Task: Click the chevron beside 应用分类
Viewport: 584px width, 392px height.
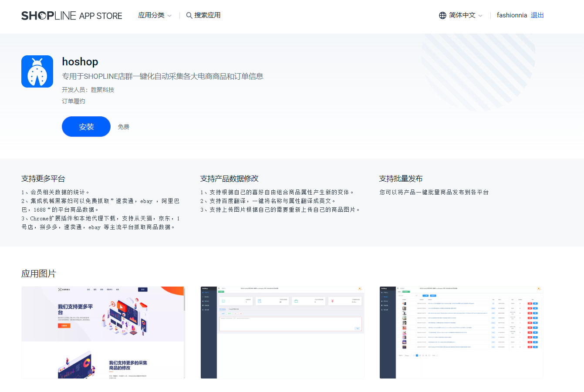Action: point(169,16)
